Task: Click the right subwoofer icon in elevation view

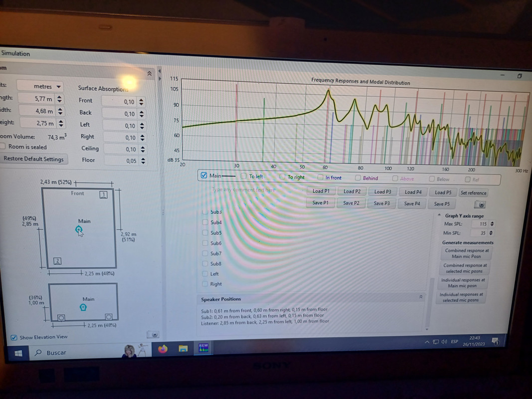Action: pyautogui.click(x=109, y=317)
